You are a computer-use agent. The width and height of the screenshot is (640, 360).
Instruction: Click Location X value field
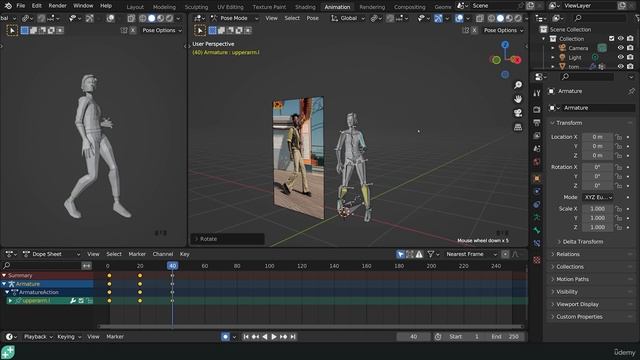click(x=597, y=137)
